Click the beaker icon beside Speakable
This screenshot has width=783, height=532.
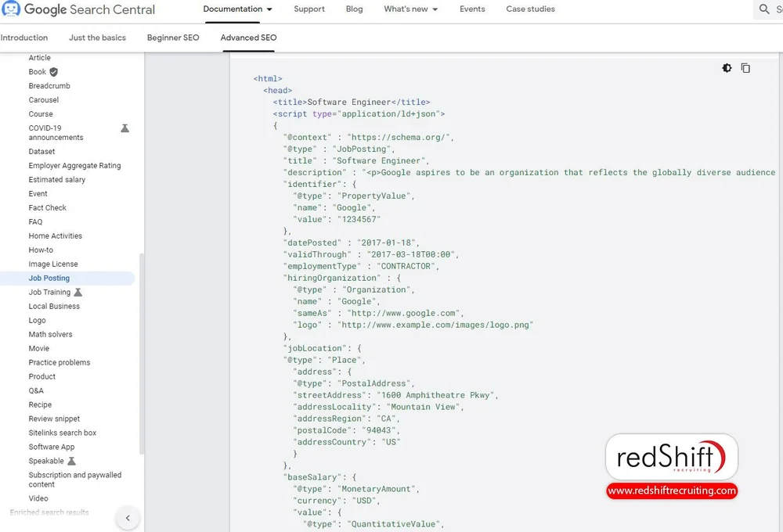tap(72, 461)
